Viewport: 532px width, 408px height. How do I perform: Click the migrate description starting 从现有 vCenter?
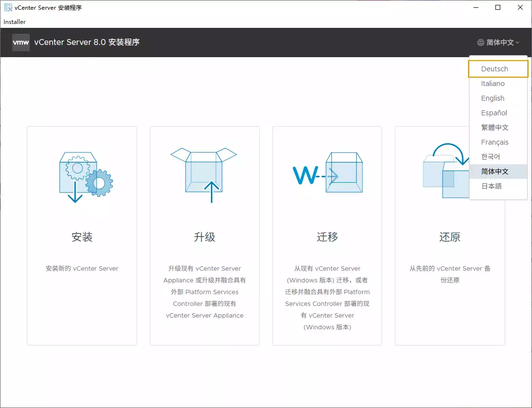[327, 298]
